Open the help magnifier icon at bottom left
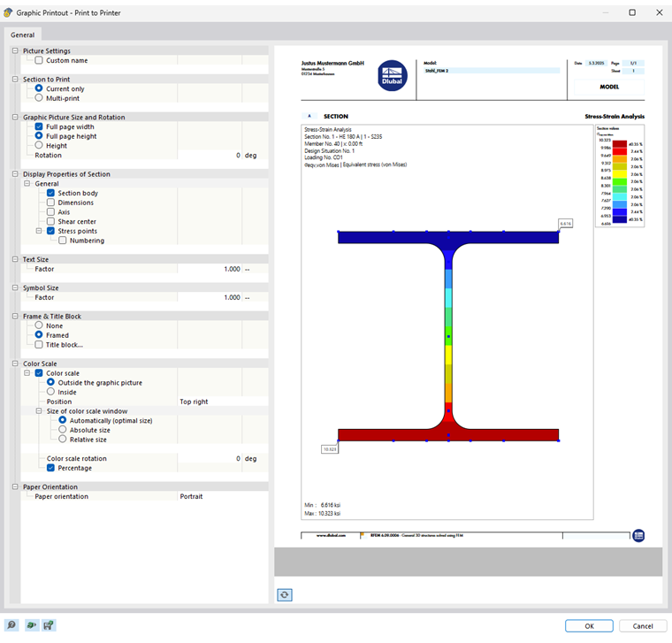The height and width of the screenshot is (643, 672). click(x=11, y=625)
